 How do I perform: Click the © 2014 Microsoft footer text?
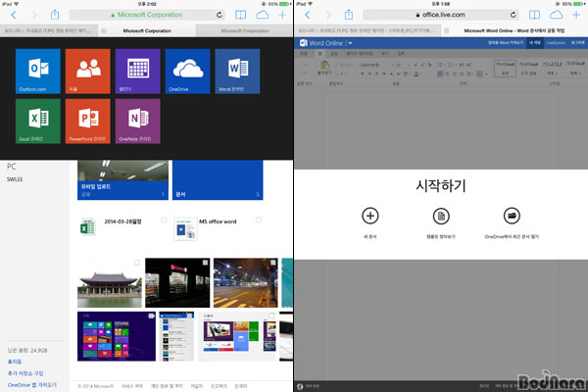click(96, 386)
